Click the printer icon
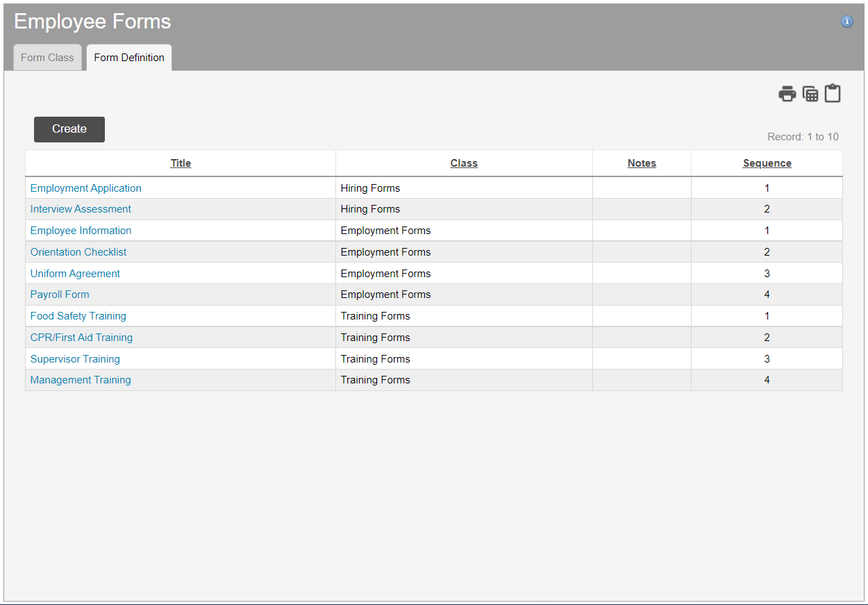 coord(787,94)
